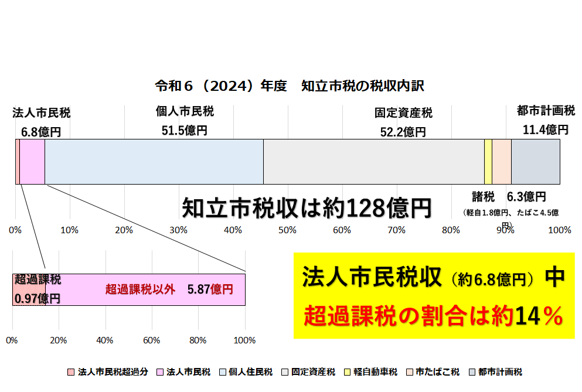
Task: Select the blue-gray 都市計画税 bar segment
Action: point(535,162)
